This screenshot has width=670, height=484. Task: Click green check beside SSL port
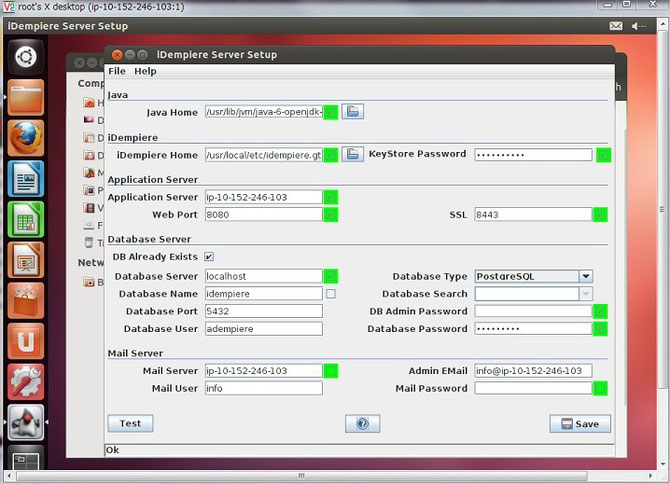(x=600, y=214)
